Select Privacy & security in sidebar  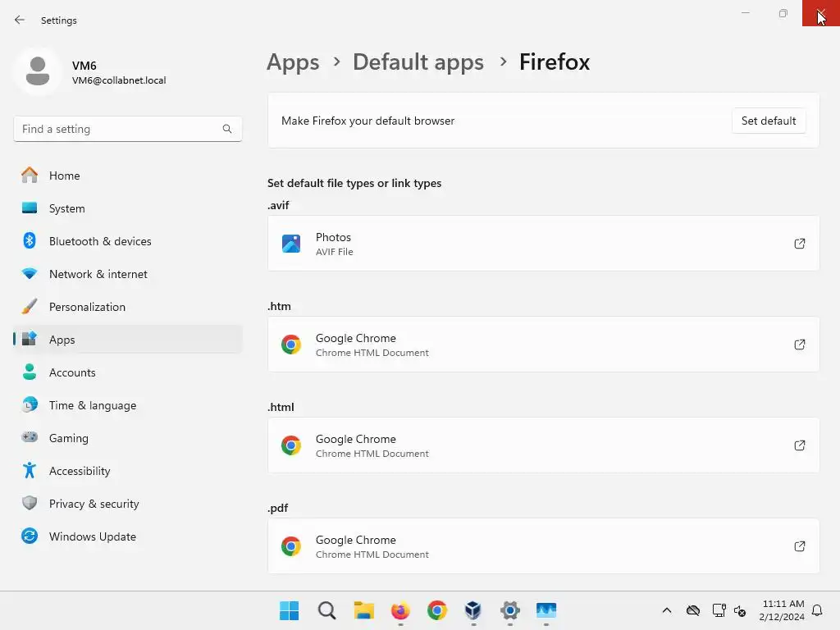(94, 504)
